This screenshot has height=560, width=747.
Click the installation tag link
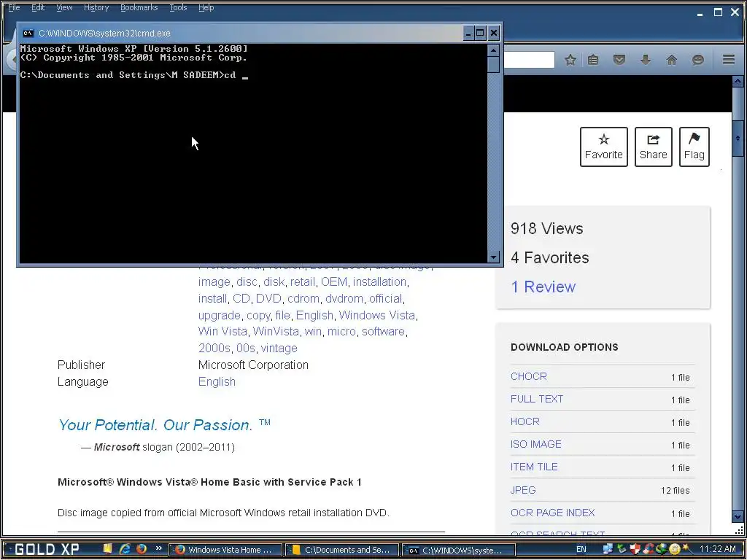click(379, 282)
